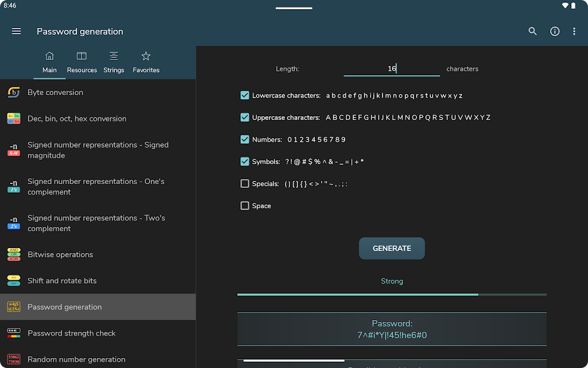This screenshot has width=588, height=368.
Task: Click the Length input field showing 16
Action: pos(392,68)
